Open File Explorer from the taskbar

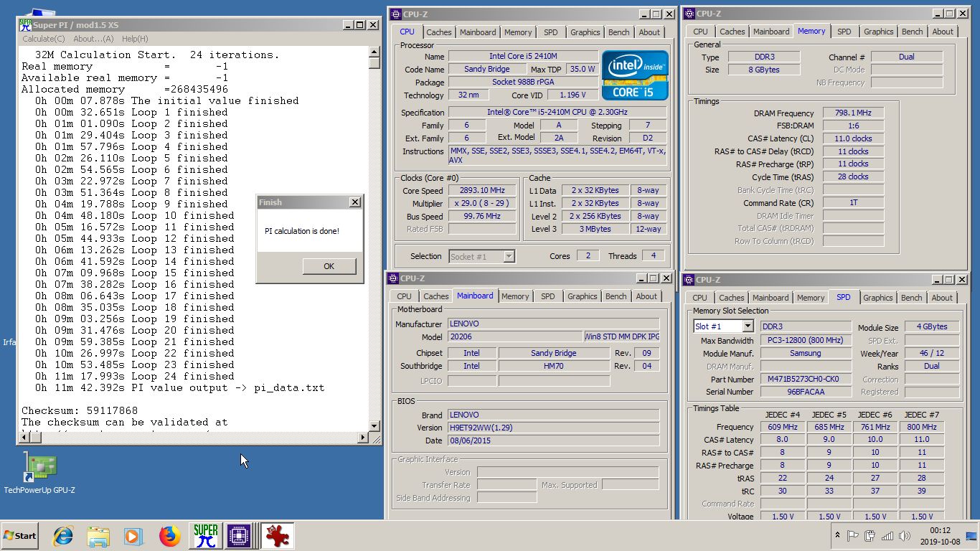[98, 536]
